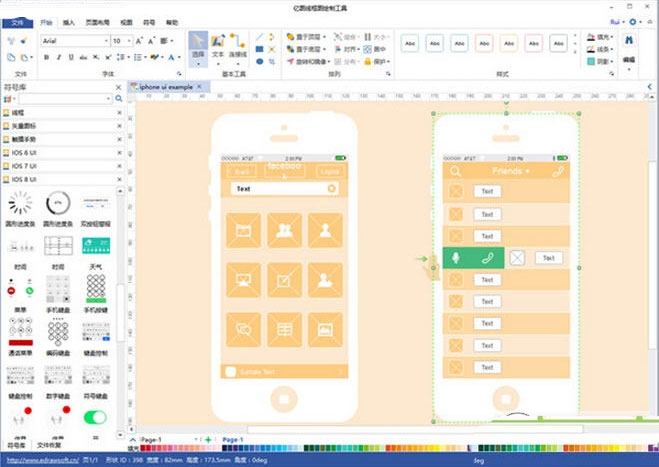Open the Protect lock dropdown
The height and width of the screenshot is (467, 659).
pyautogui.click(x=377, y=61)
